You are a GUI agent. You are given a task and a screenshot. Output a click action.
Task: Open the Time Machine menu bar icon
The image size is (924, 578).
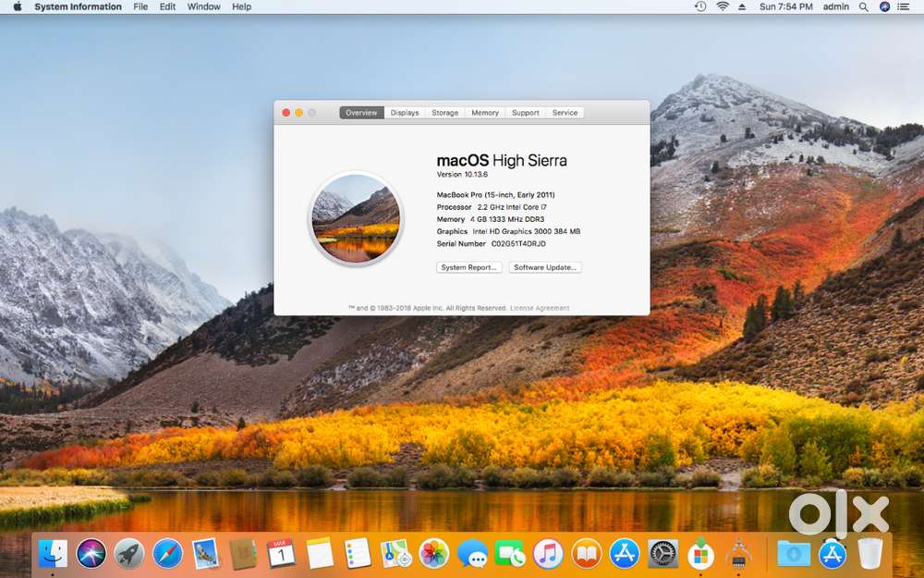[x=700, y=6]
